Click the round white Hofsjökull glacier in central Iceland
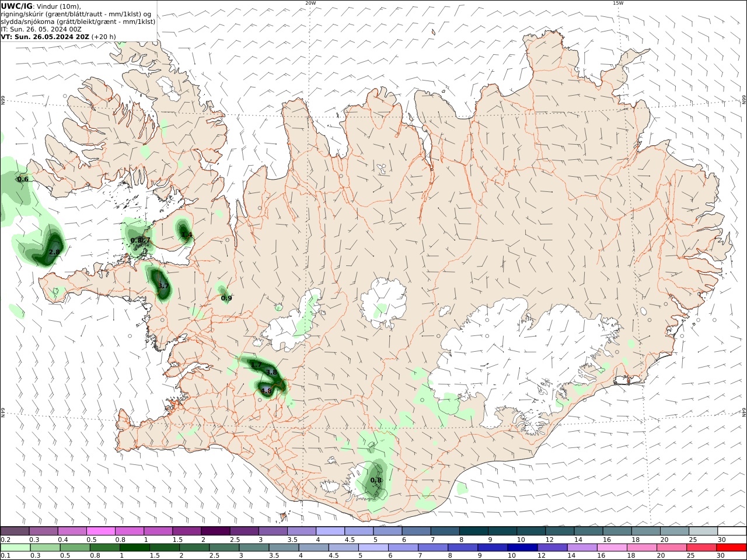The height and width of the screenshot is (560, 747). [x=383, y=303]
